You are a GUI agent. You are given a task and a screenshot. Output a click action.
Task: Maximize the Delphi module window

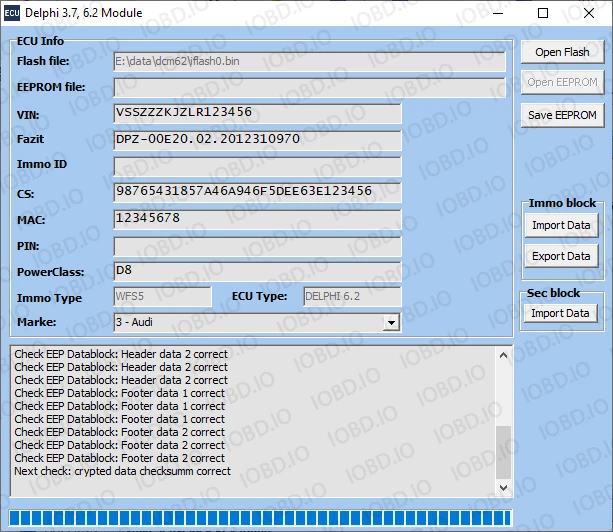(543, 13)
